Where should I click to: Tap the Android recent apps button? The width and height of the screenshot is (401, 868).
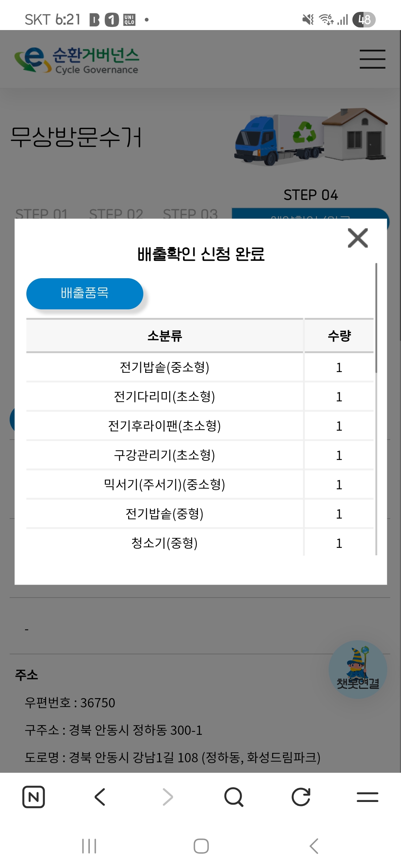pos(89,846)
